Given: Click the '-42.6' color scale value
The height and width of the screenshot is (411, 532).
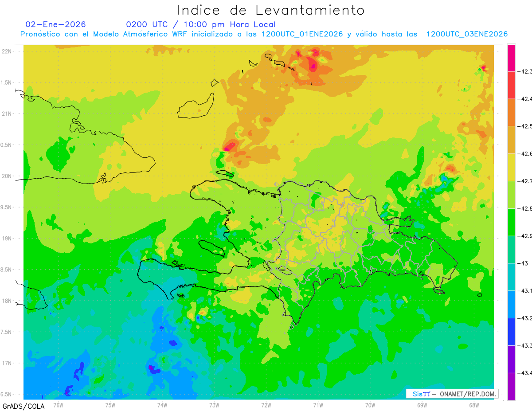Looking at the screenshot, I should [x=524, y=154].
